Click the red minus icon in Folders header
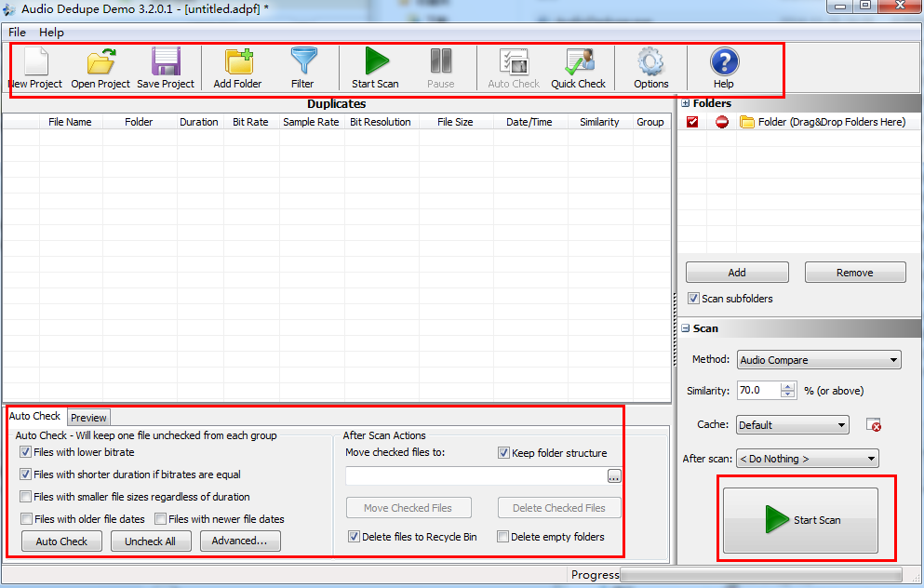This screenshot has width=924, height=588. coord(722,122)
